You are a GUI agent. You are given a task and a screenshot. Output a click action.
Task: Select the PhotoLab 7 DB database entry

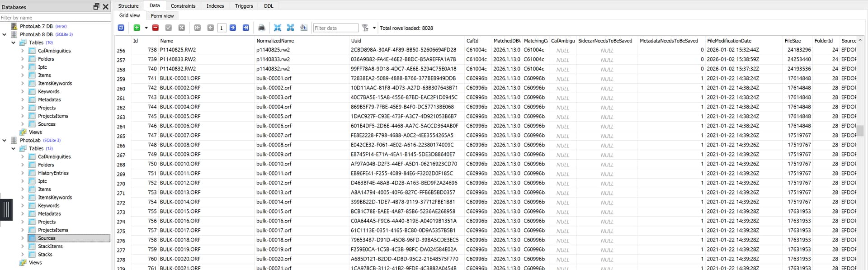click(36, 26)
